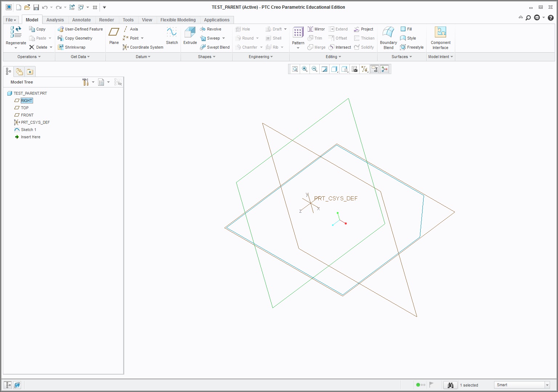
Task: Switch to the Flexible Modeling tab
Action: click(x=178, y=20)
